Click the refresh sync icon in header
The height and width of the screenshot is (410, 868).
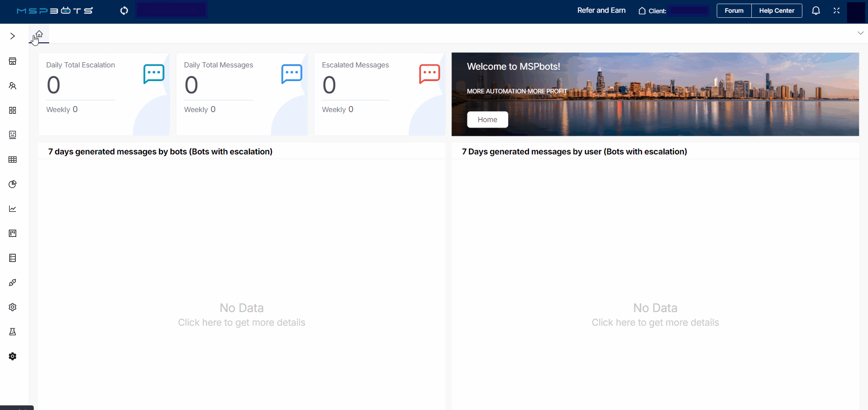point(124,10)
